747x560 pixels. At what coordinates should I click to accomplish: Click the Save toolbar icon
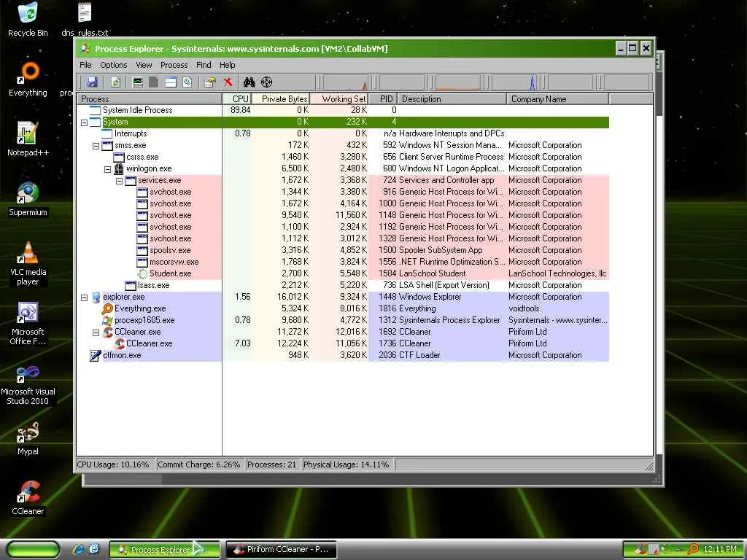[92, 82]
